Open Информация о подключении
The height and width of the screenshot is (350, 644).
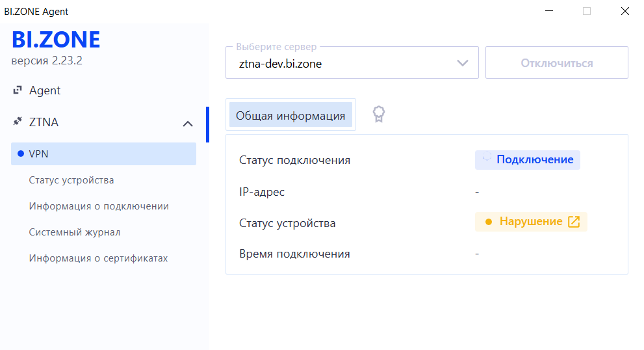[x=99, y=206]
